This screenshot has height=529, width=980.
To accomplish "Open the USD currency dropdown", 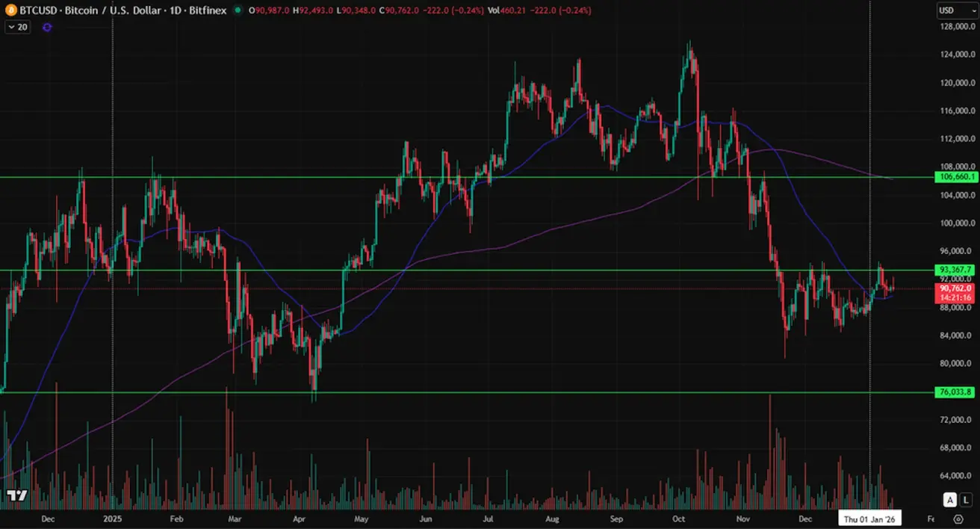I will tap(956, 10).
